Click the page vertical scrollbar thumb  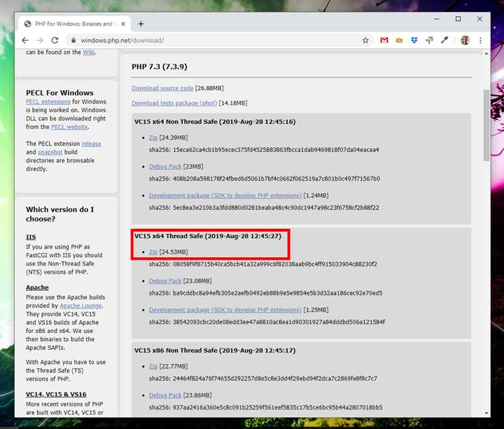(x=487, y=126)
